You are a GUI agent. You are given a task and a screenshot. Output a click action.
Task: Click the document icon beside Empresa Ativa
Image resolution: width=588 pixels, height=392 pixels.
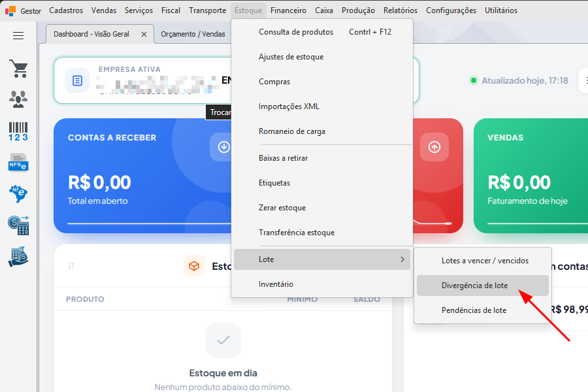click(x=77, y=80)
